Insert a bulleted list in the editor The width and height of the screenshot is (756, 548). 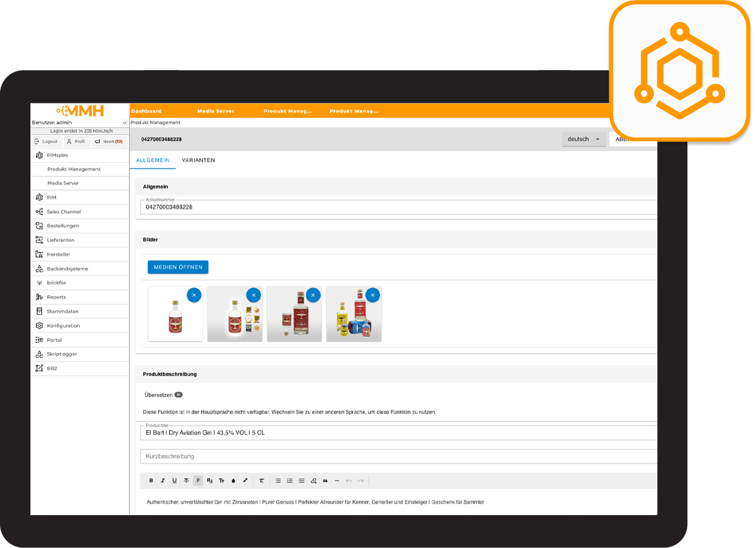click(x=278, y=481)
